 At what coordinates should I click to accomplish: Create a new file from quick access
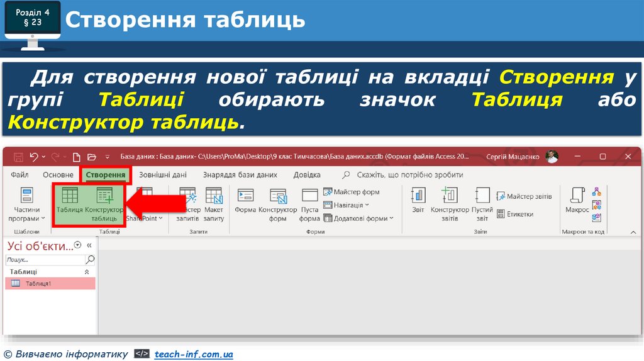click(x=76, y=157)
